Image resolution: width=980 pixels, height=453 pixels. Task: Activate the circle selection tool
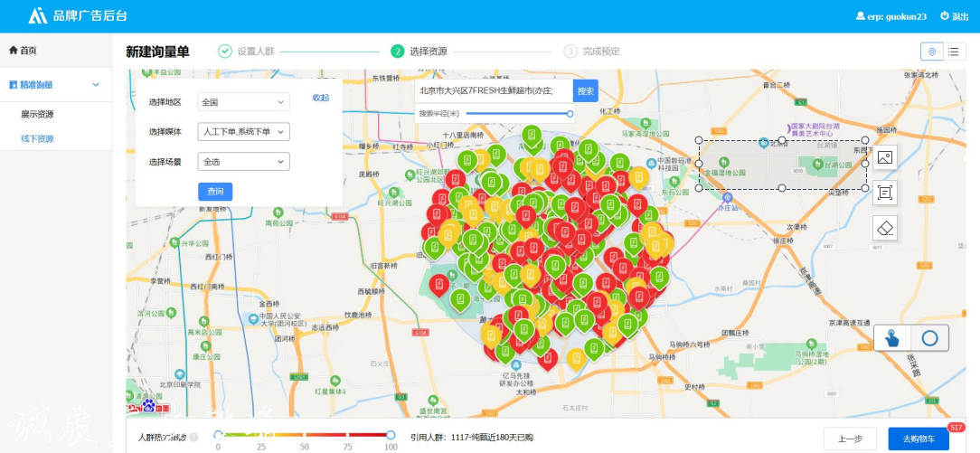[x=929, y=338]
